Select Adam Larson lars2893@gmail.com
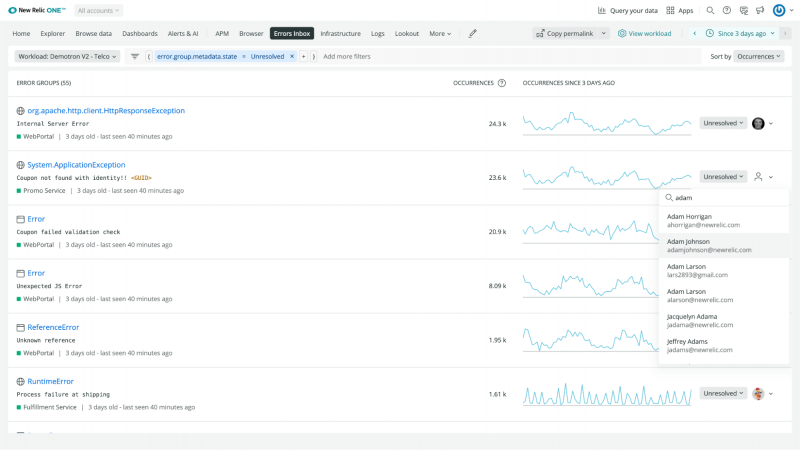This screenshot has height=450, width=800. (x=724, y=270)
